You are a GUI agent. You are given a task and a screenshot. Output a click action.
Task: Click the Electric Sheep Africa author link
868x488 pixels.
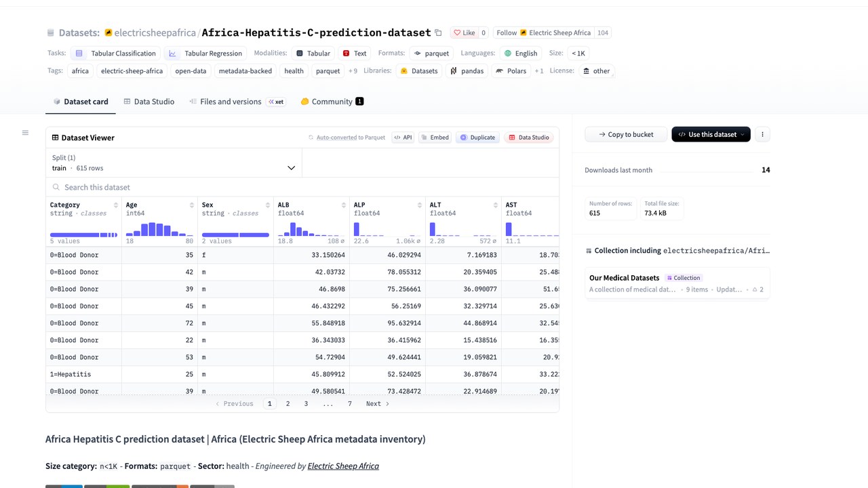click(x=343, y=466)
